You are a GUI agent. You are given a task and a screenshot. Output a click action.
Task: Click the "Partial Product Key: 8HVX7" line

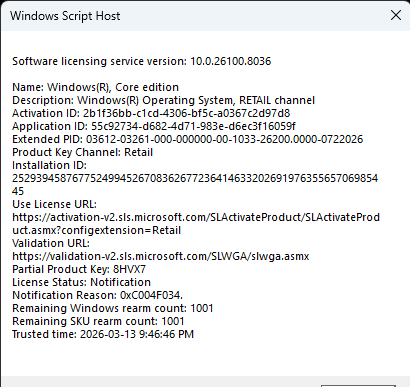tap(79, 269)
